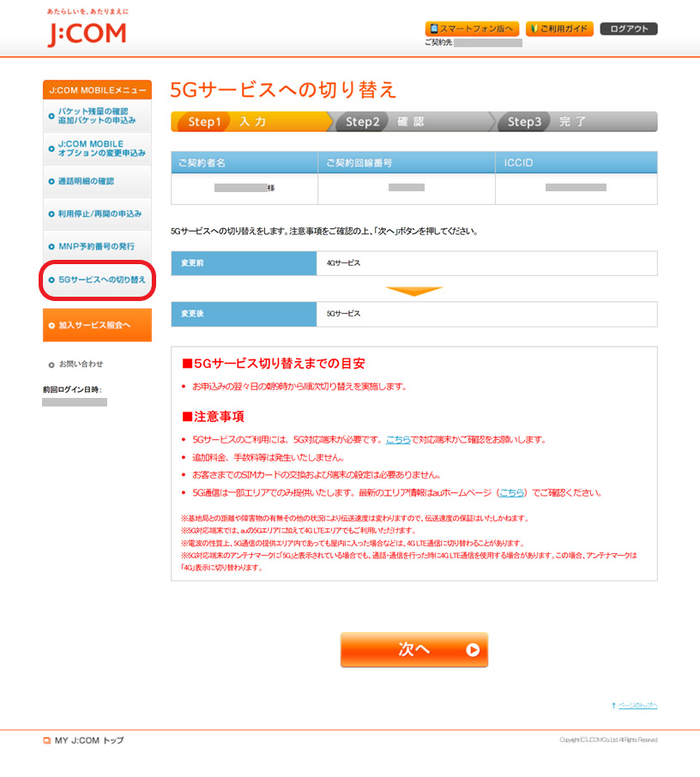This screenshot has height=777, width=700.
Task: Click the Step1 入力 progress step
Action: pyautogui.click(x=250, y=122)
